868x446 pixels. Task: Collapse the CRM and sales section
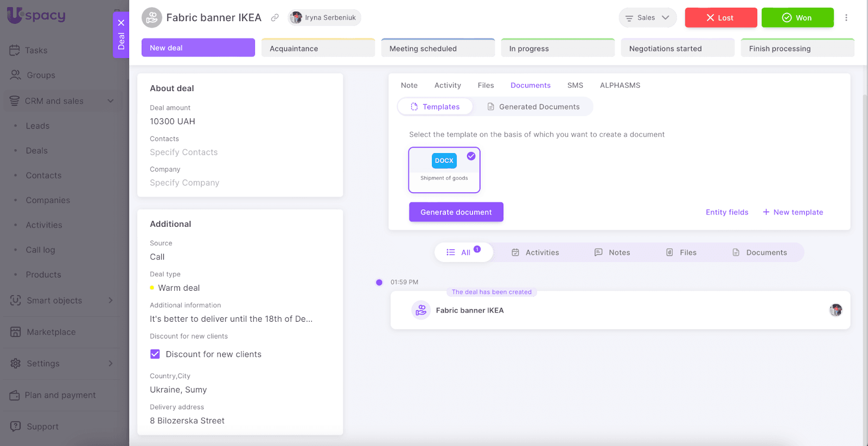[111, 101]
